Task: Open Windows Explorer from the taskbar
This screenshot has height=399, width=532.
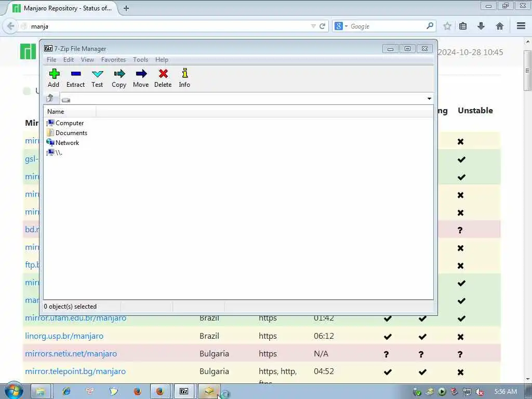Action: pyautogui.click(x=41, y=392)
